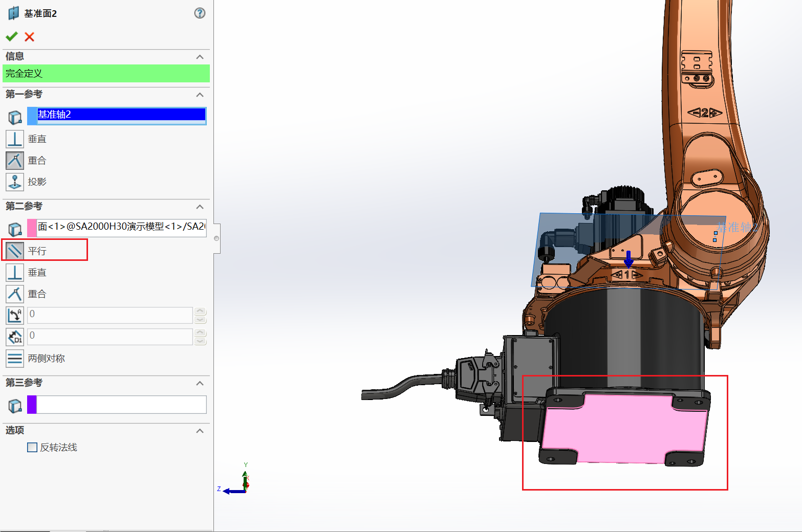The width and height of the screenshot is (802, 532).
Task: Click the 两侧对称 symmetric icon
Action: tap(15, 359)
